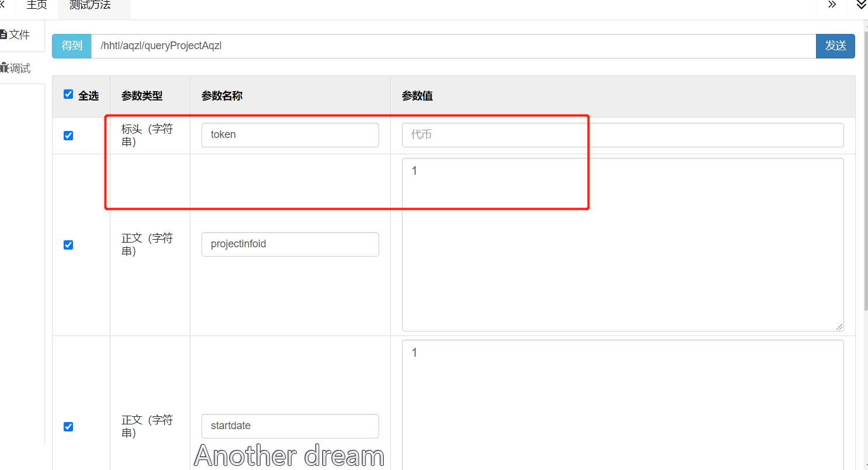Click the 参数名称 column header
The width and height of the screenshot is (868, 470).
click(x=222, y=96)
